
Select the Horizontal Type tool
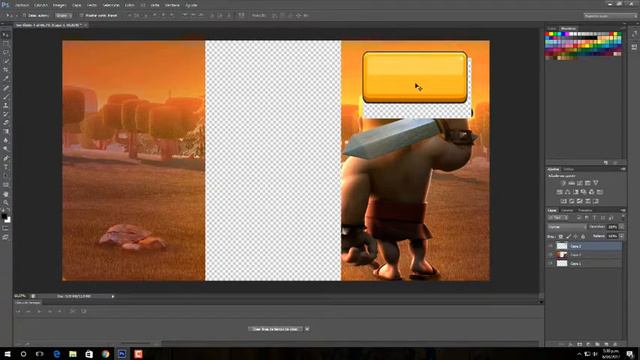click(6, 167)
